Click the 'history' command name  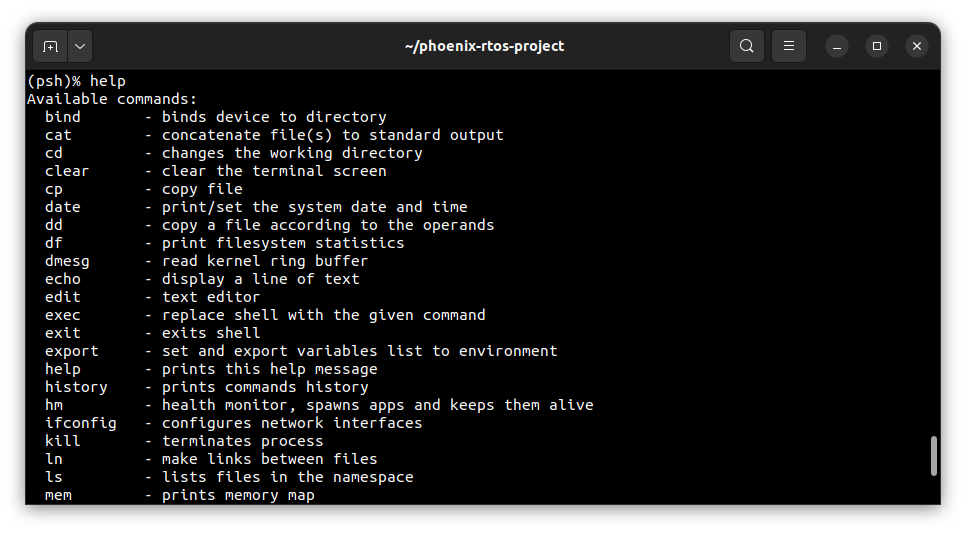(x=76, y=387)
